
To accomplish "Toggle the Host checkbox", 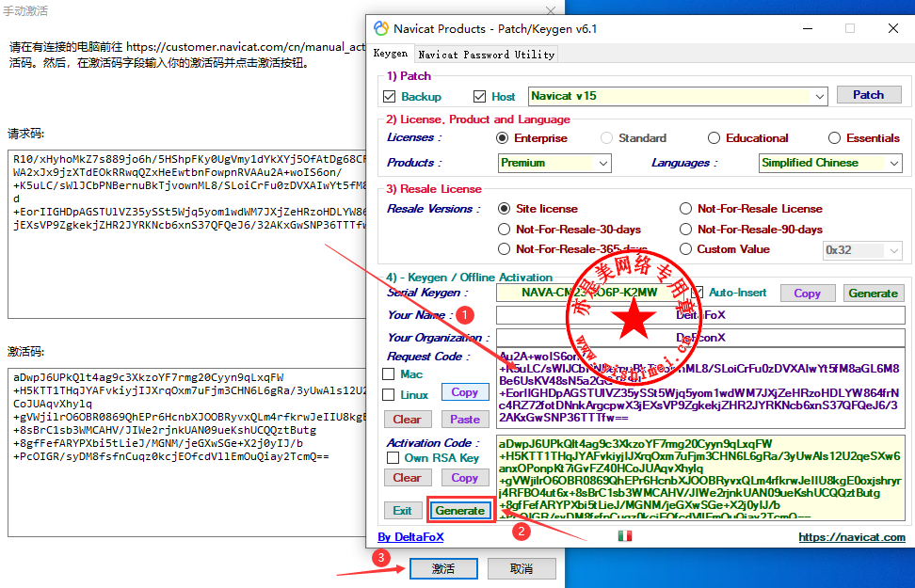I will pyautogui.click(x=480, y=97).
